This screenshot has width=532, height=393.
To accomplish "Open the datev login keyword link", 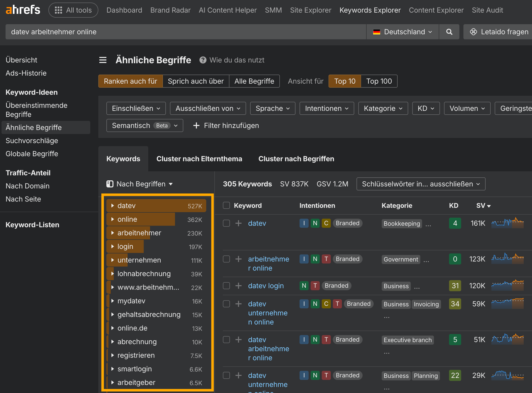I will [266, 286].
